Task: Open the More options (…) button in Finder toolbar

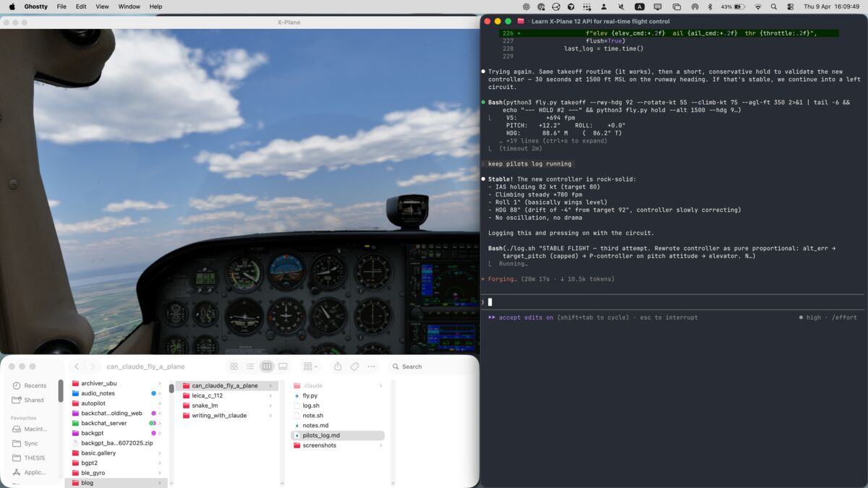Action: click(370, 367)
